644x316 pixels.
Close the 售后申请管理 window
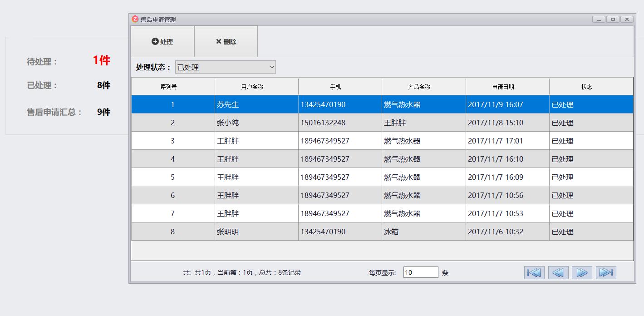627,19
